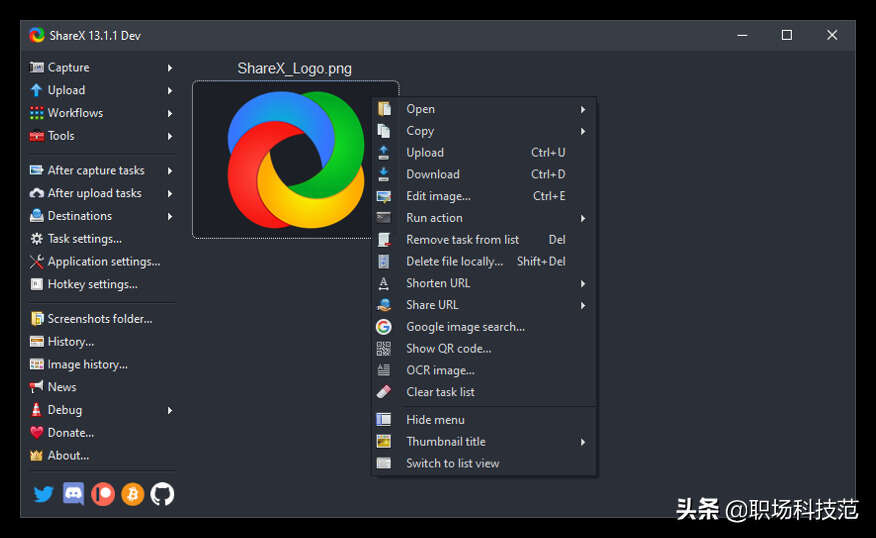The width and height of the screenshot is (876, 538).
Task: Expand the After upload tasks arrow
Action: (170, 193)
